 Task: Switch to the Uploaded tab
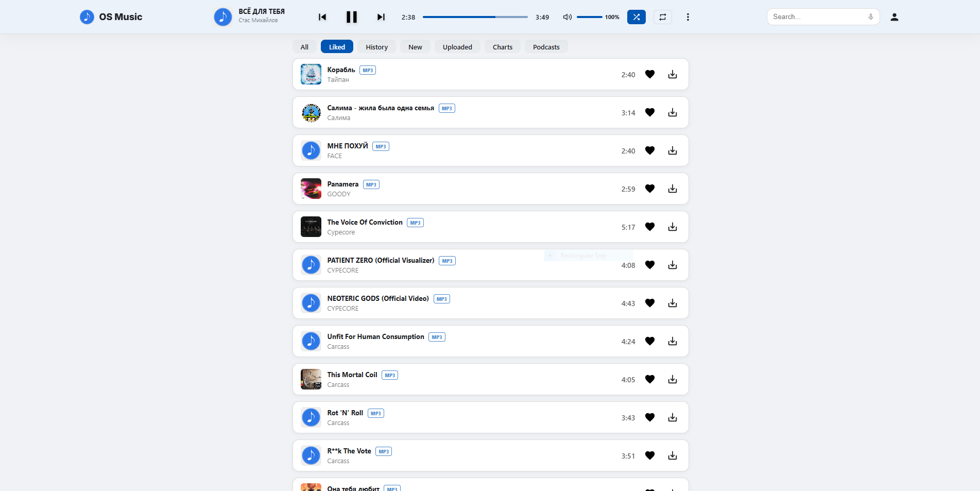pyautogui.click(x=457, y=47)
